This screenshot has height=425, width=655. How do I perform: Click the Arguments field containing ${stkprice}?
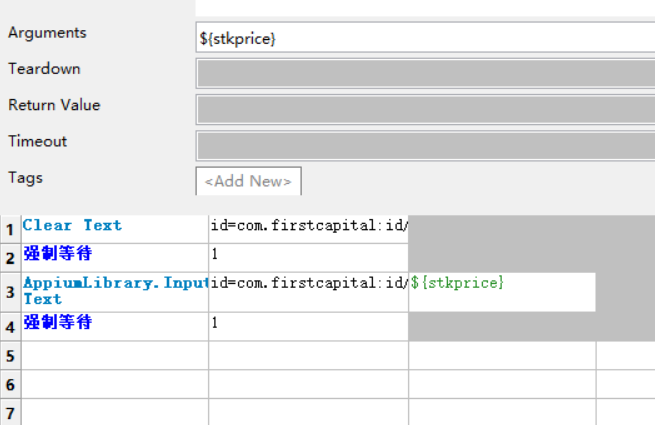pyautogui.click(x=425, y=38)
